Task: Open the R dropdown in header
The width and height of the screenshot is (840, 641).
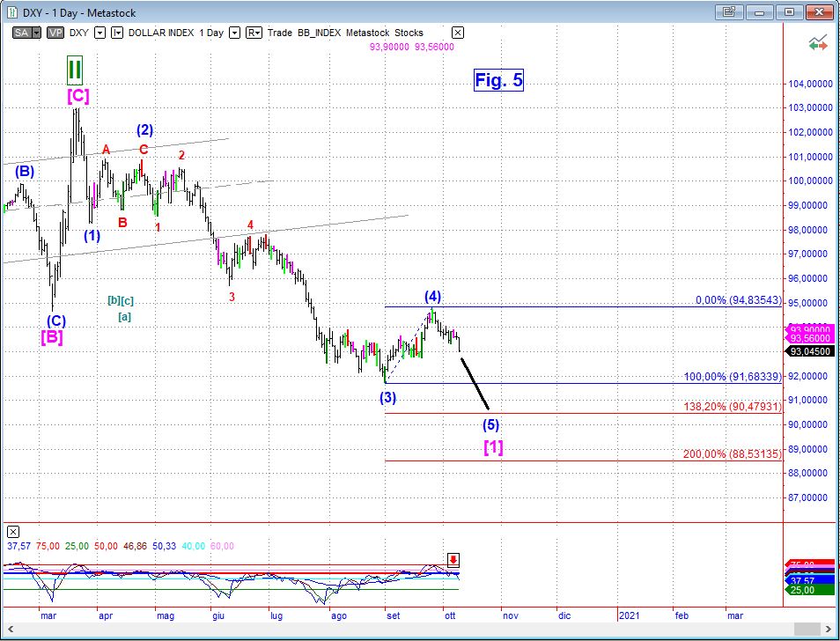Action: (254, 33)
